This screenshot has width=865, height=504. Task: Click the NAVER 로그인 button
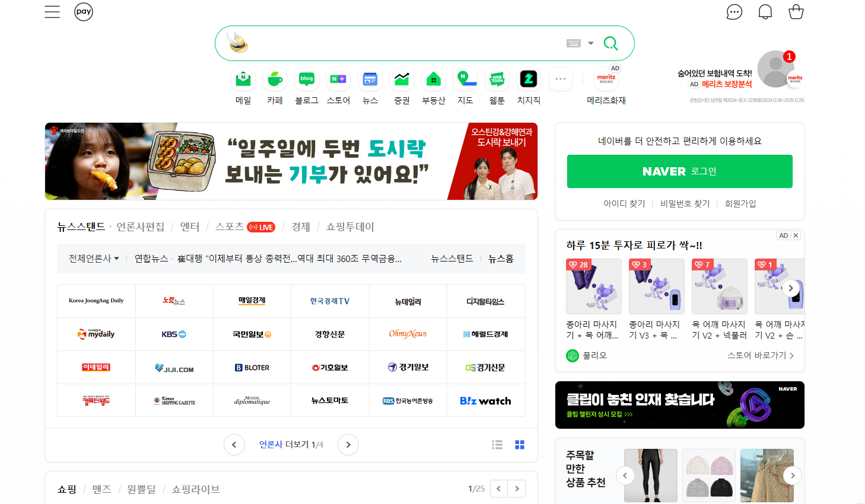680,171
